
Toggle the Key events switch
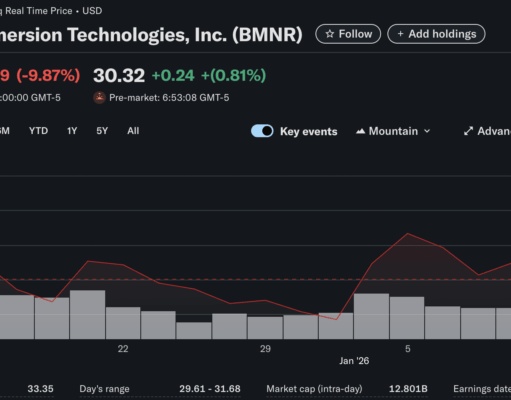tap(262, 131)
